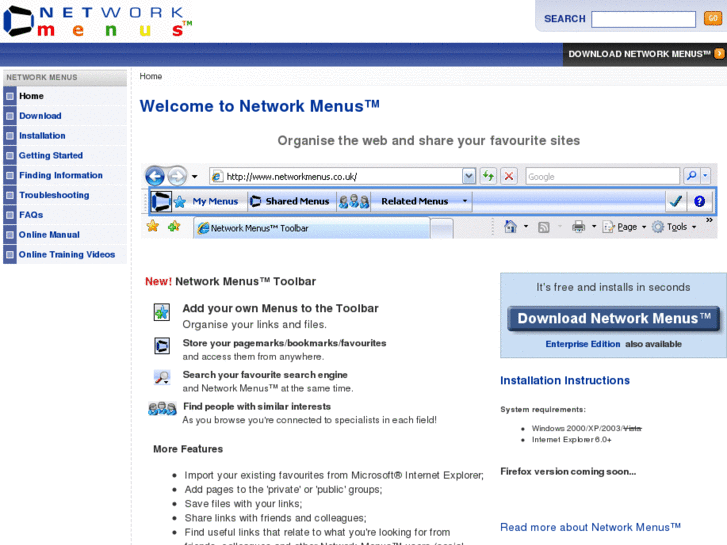Screen dimensions: 727x545
Task: Click the people group icon in toolbar
Action: pos(354,201)
